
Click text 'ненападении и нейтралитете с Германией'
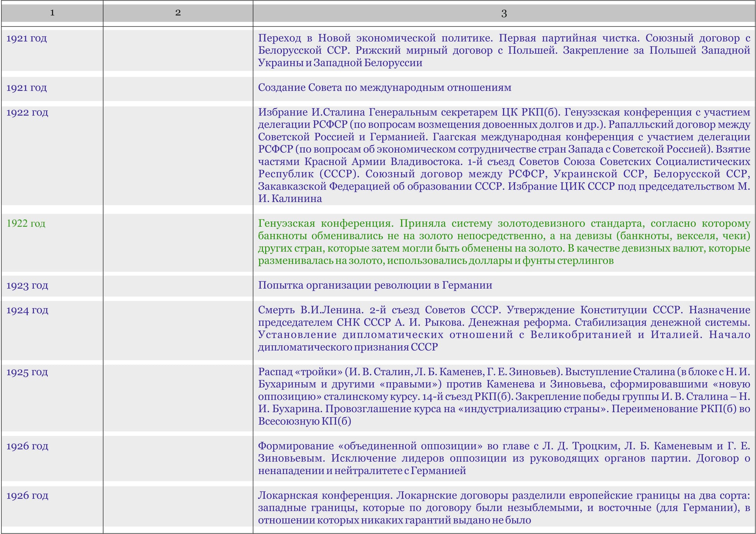(x=362, y=471)
